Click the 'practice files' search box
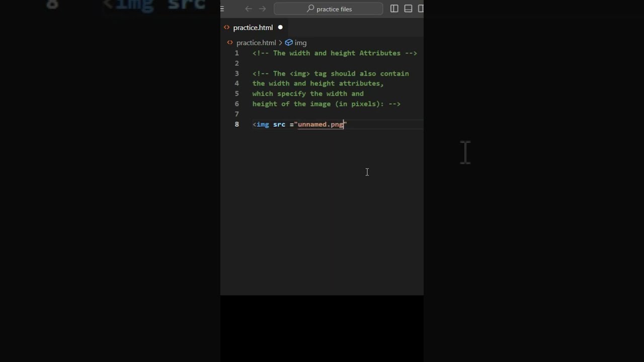This screenshot has height=362, width=644. (329, 9)
